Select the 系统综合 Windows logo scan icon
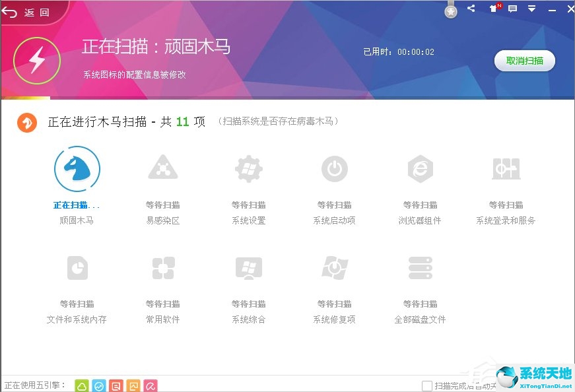The width and height of the screenshot is (575, 392). (249, 267)
